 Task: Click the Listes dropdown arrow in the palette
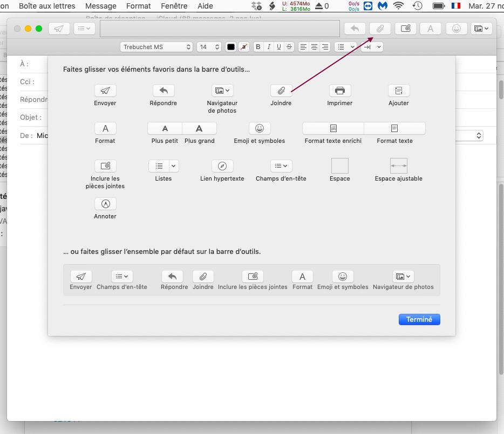point(173,166)
